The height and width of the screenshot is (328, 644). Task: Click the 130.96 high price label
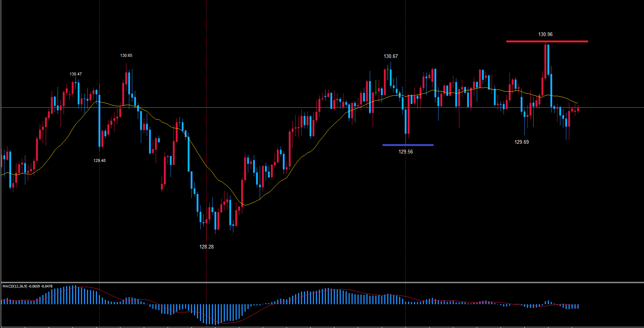pyautogui.click(x=545, y=34)
